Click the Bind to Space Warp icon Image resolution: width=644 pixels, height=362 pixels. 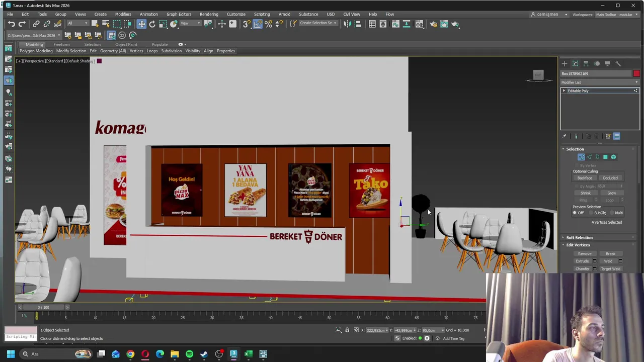pos(58,24)
